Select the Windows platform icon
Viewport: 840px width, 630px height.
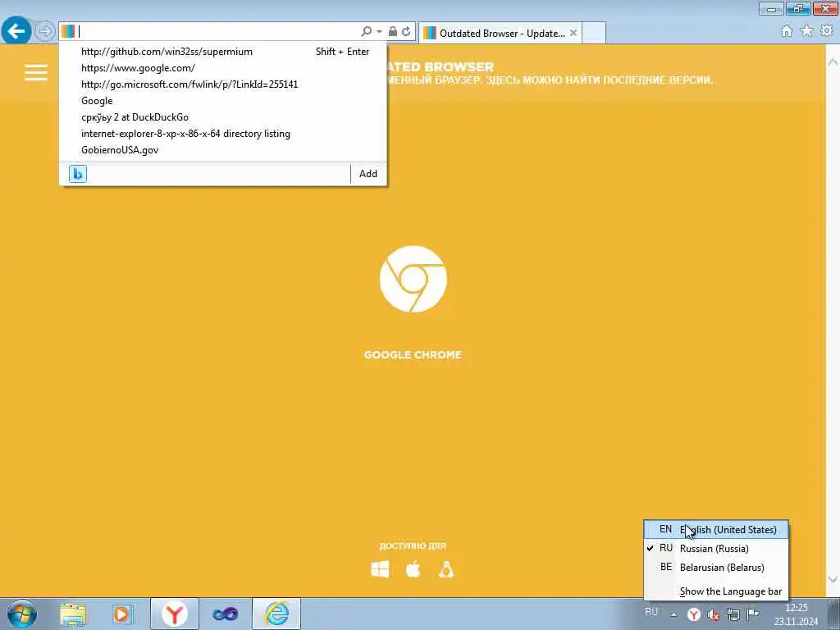380,569
